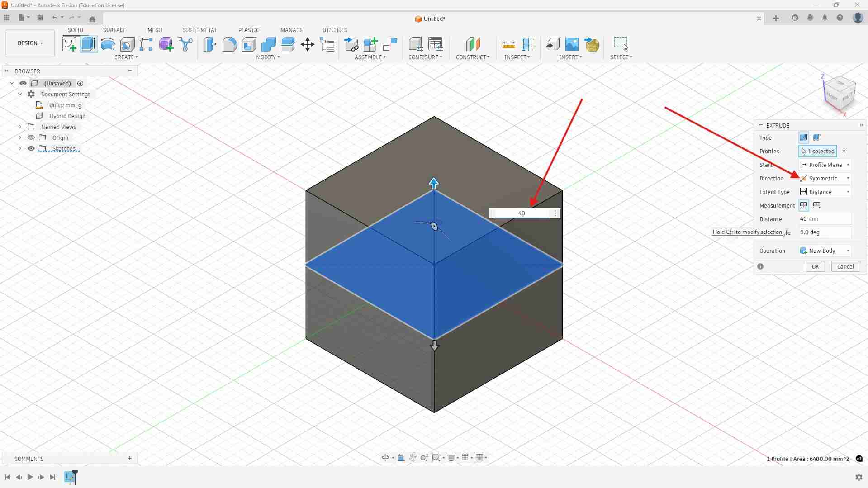The height and width of the screenshot is (488, 868).
Task: Click the ViewCube in the corner
Action: [x=840, y=94]
